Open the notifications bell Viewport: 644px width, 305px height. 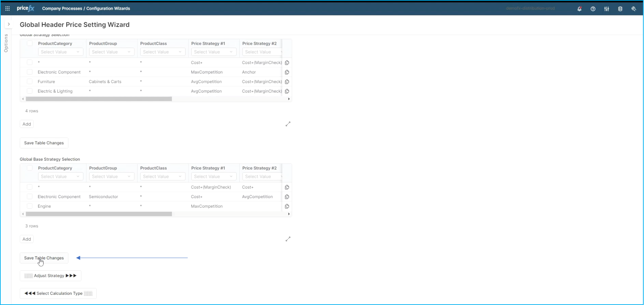[579, 9]
